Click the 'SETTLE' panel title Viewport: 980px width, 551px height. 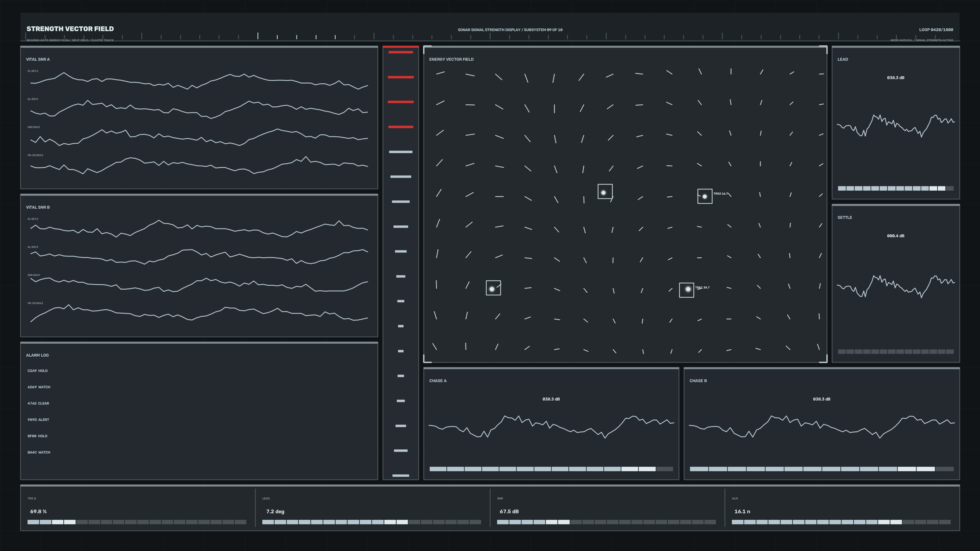pos(844,218)
